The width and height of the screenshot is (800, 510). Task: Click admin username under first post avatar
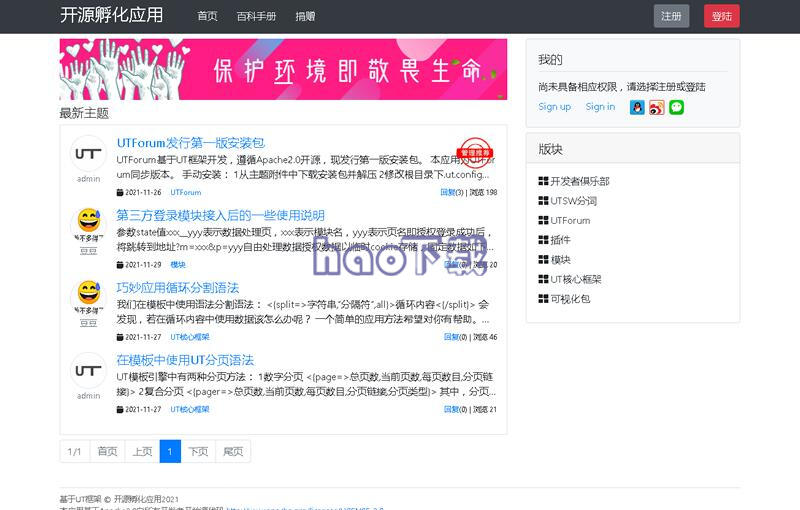click(x=89, y=179)
